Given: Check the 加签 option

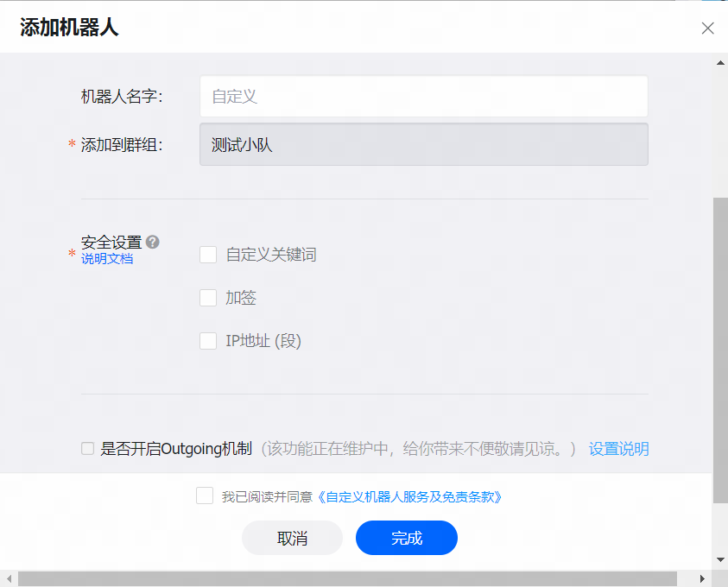Looking at the screenshot, I should (208, 298).
